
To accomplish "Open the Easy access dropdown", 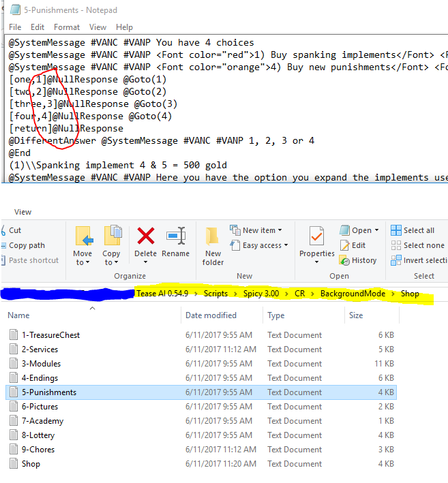I will [259, 245].
